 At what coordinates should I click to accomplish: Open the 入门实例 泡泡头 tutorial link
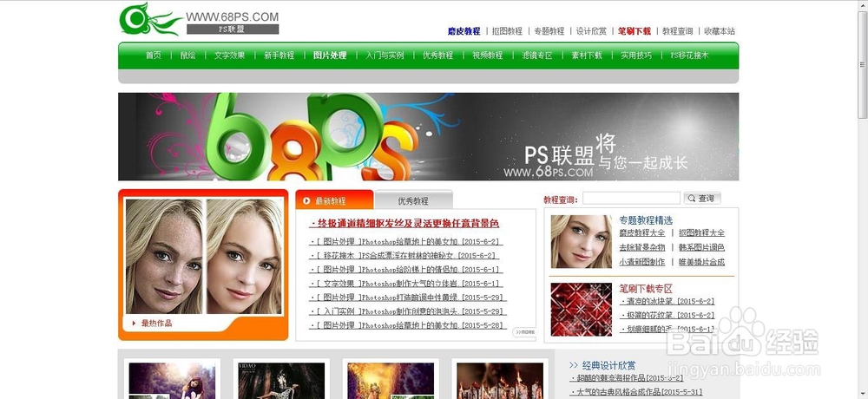407,311
